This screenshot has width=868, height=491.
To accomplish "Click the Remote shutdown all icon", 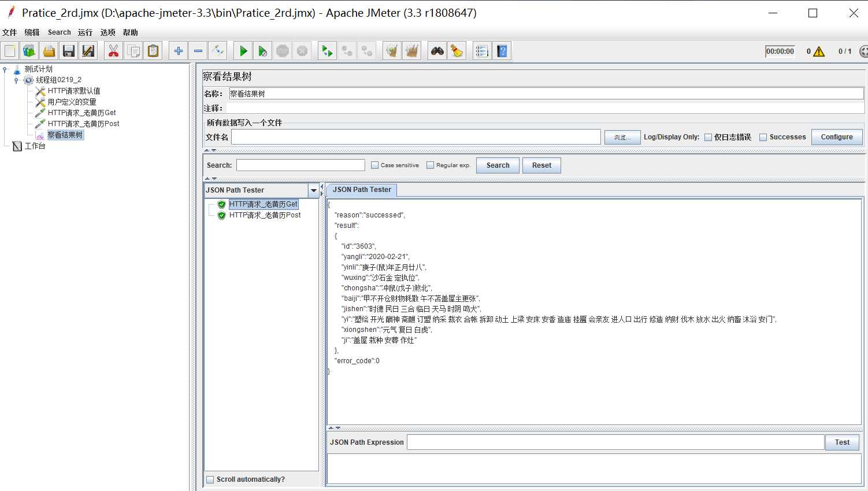I will pos(367,51).
